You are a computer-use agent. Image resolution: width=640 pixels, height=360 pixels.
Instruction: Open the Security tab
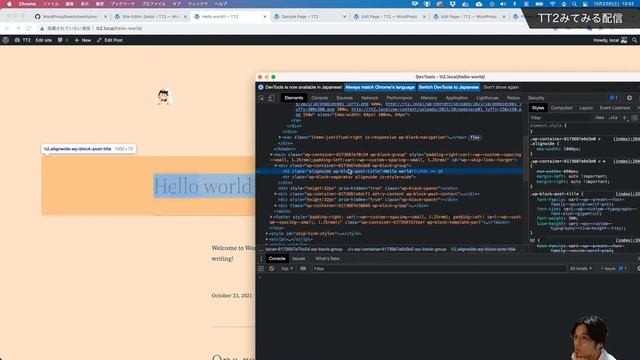click(536, 98)
